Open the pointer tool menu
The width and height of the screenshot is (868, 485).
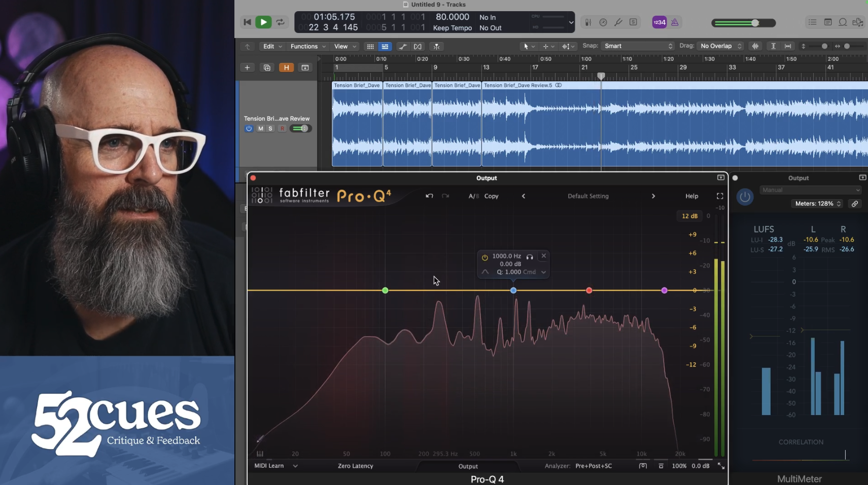coord(529,47)
